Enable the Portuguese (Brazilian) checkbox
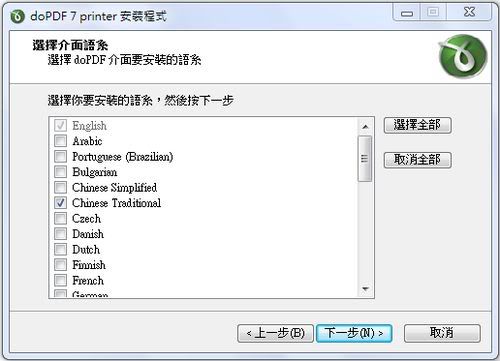Screen dimensions: 500x361 coord(60,156)
